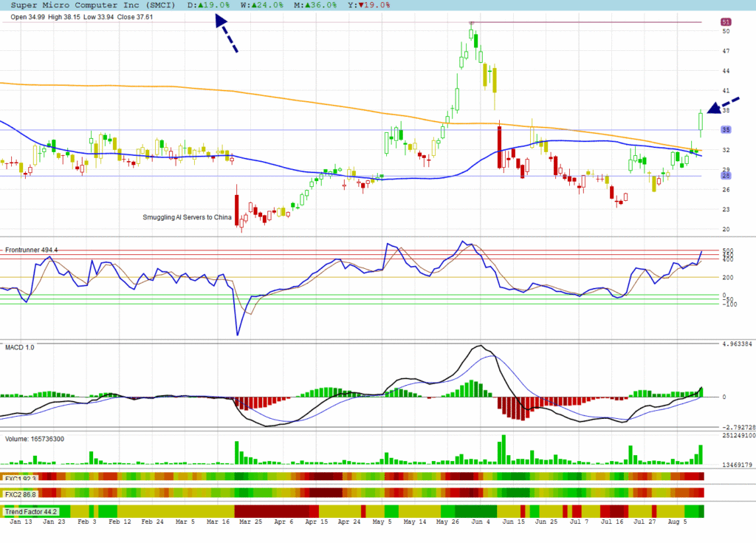The height and width of the screenshot is (543, 756).
Task: Click the price axis label 20
Action: click(x=726, y=229)
